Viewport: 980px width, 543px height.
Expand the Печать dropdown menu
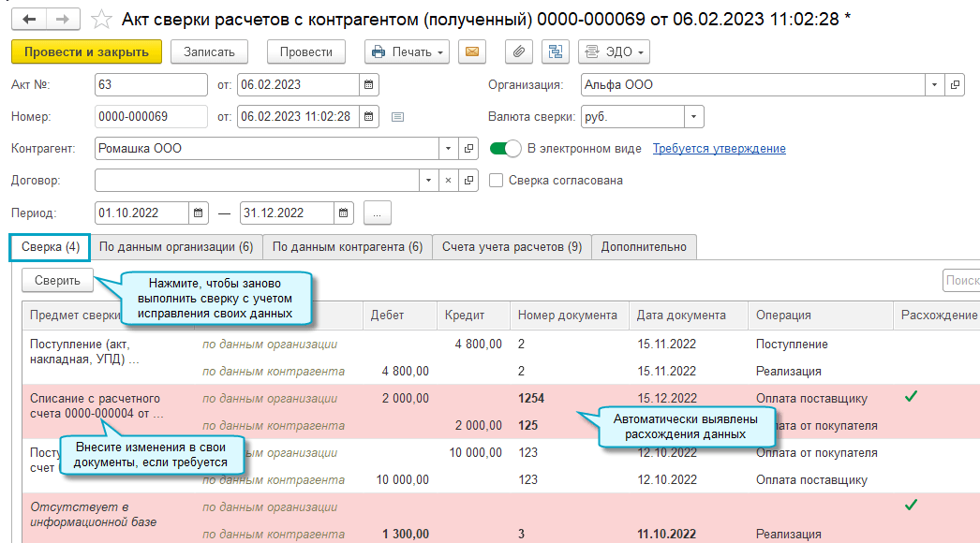[x=407, y=51]
